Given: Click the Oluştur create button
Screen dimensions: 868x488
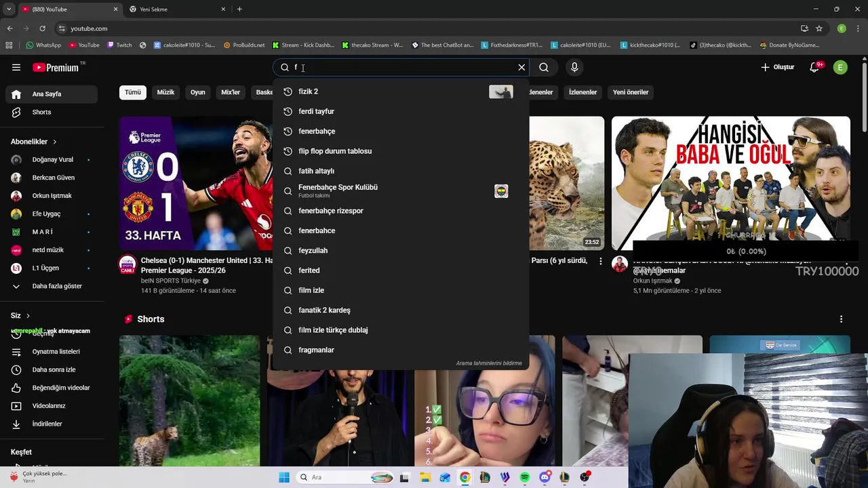Looking at the screenshot, I should (777, 67).
